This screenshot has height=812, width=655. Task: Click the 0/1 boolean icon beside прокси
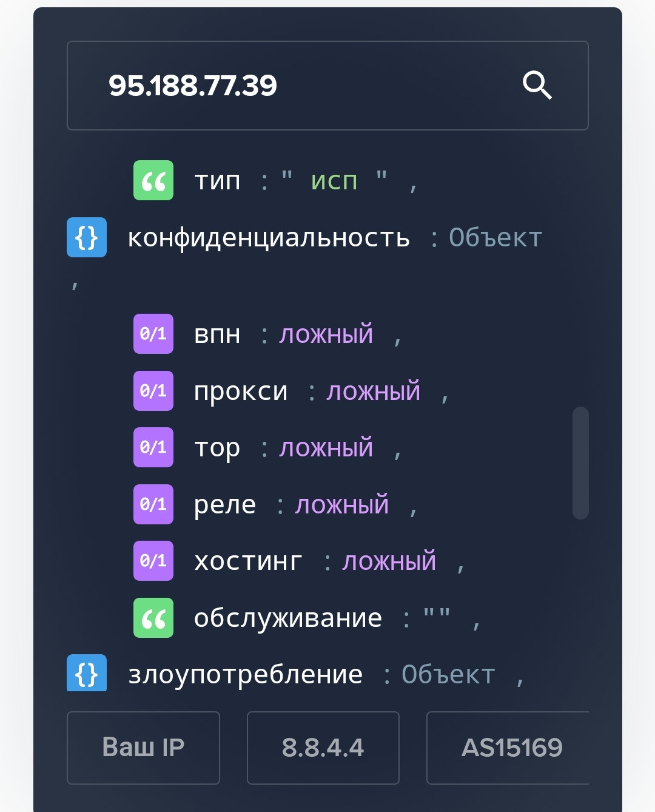pyautogui.click(x=153, y=391)
